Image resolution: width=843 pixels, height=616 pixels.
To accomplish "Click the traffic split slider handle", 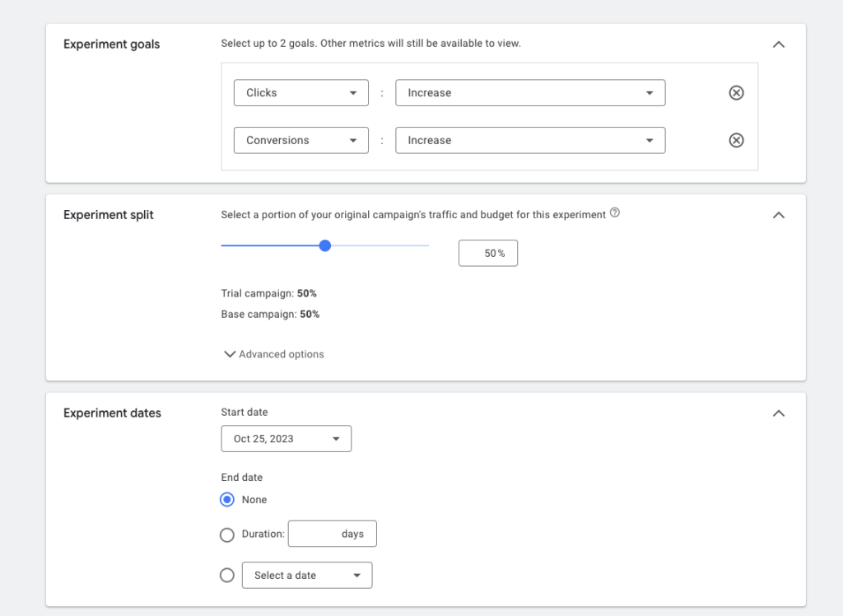I will pyautogui.click(x=324, y=245).
